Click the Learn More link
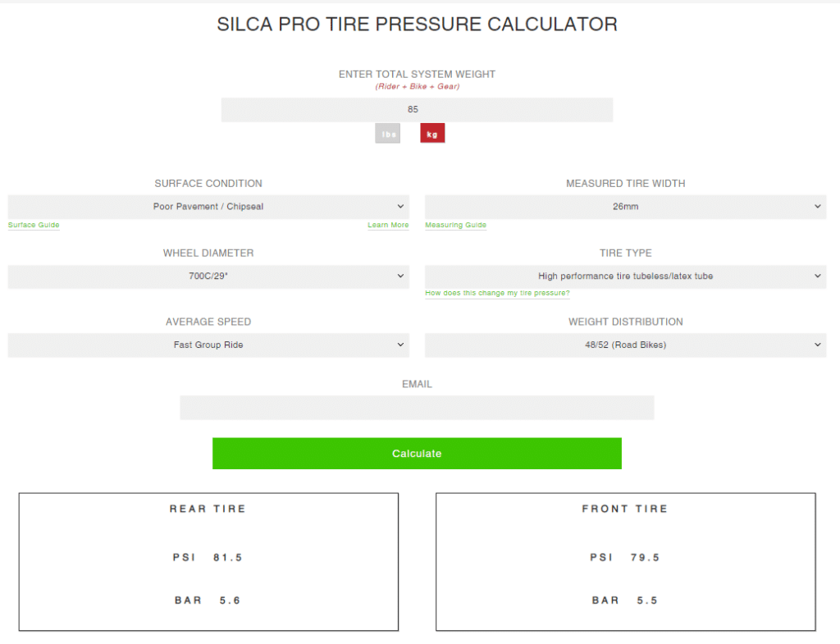This screenshot has height=644, width=840. click(388, 225)
